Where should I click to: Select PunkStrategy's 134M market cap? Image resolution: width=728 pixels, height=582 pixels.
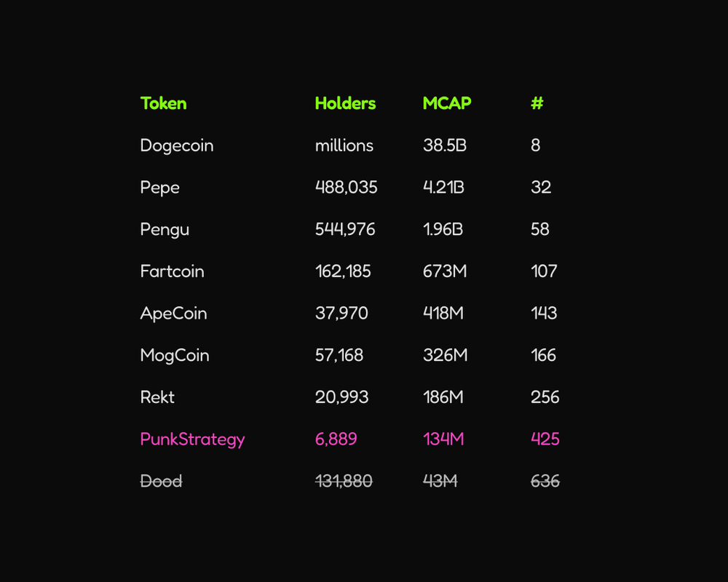[x=443, y=439]
